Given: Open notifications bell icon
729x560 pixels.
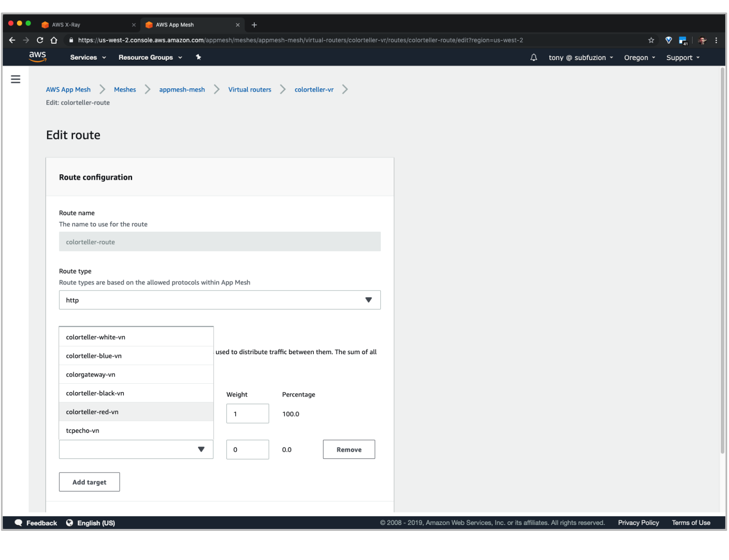Looking at the screenshot, I should (x=534, y=57).
